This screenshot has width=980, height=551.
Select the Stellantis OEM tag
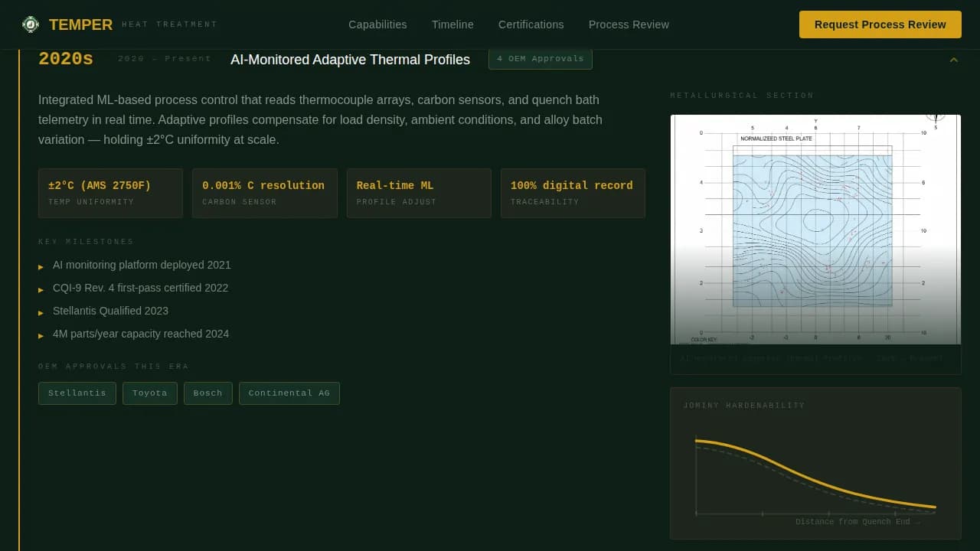tap(77, 393)
